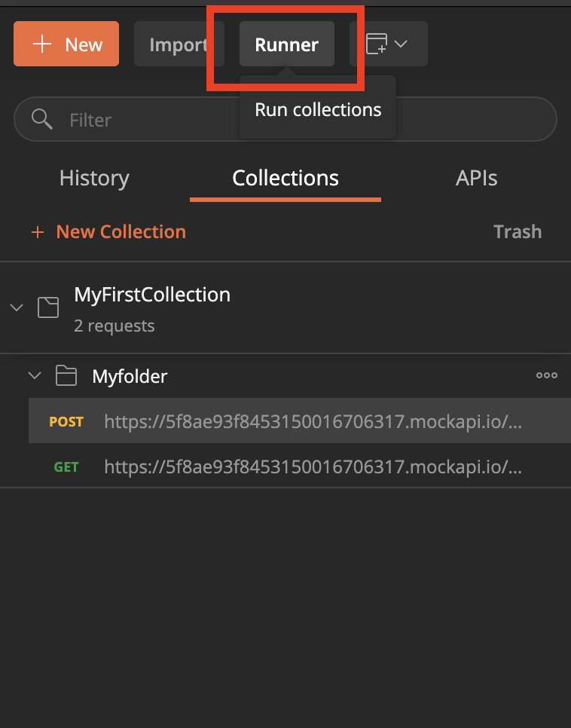Screen dimensions: 571x728
Task: Open the new window dropdown arrow
Action: point(401,44)
